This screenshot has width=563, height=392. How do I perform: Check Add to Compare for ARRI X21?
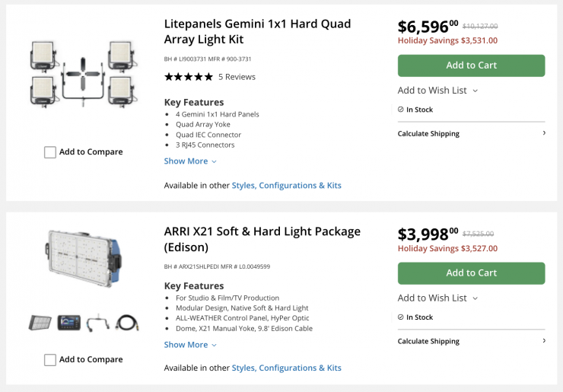tap(50, 360)
